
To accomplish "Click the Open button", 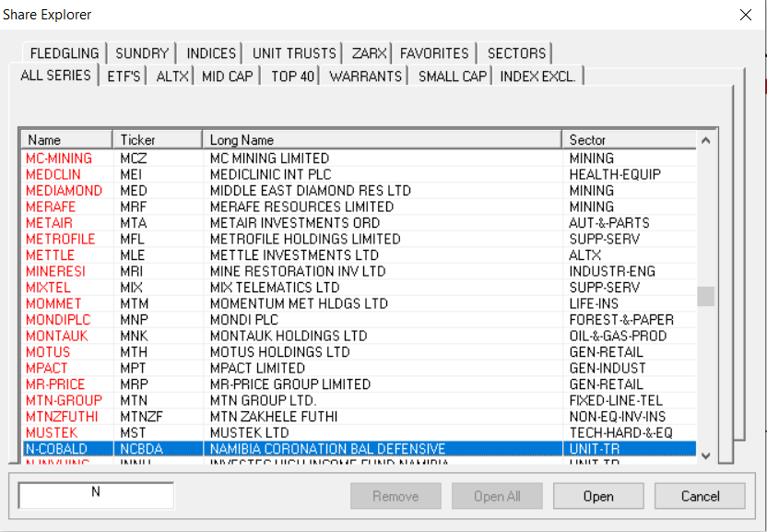I will (x=598, y=496).
